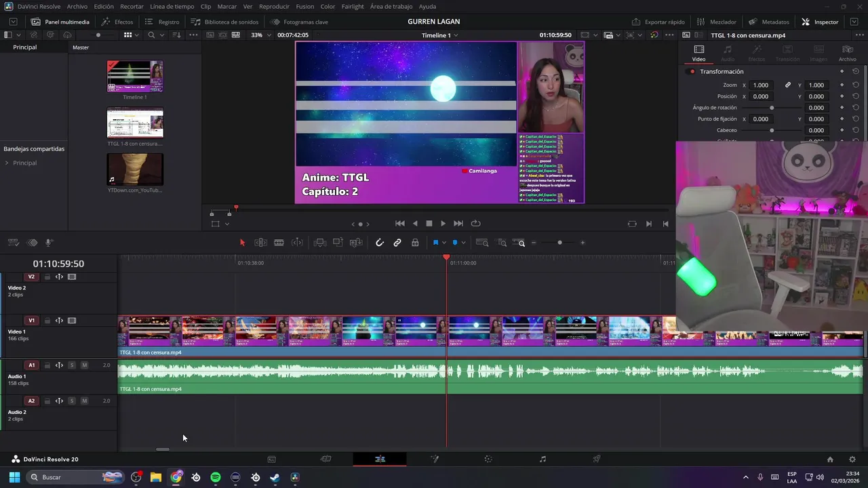Open the top-left workspace layout dropdown
The image size is (868, 488).
tap(13, 22)
